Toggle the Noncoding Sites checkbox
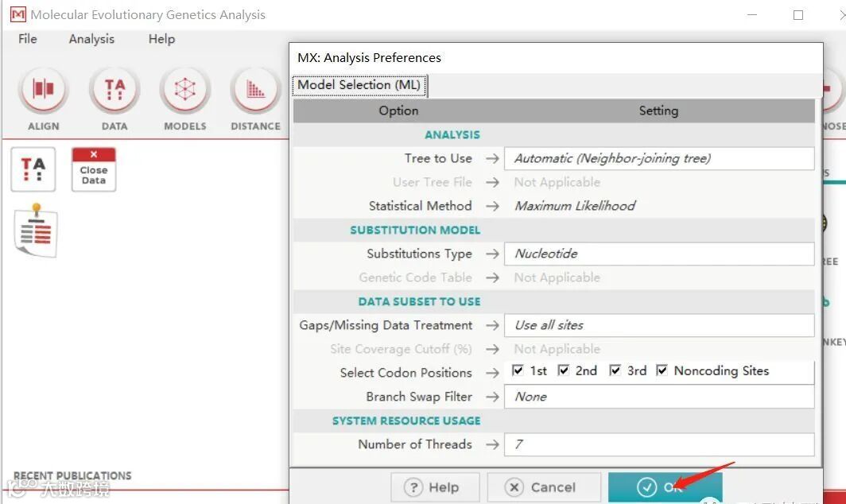846x504 pixels. [662, 370]
